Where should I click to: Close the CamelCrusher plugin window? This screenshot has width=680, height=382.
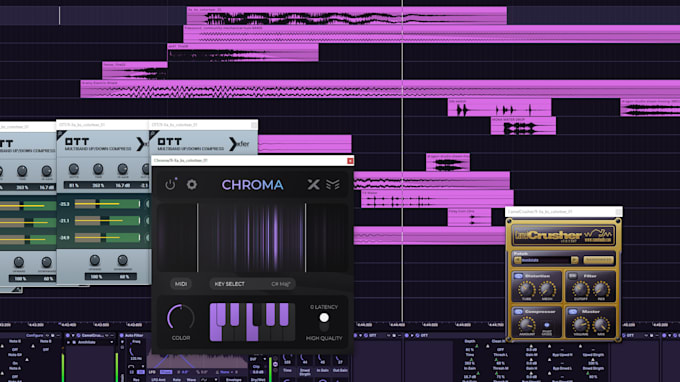pyautogui.click(x=618, y=212)
